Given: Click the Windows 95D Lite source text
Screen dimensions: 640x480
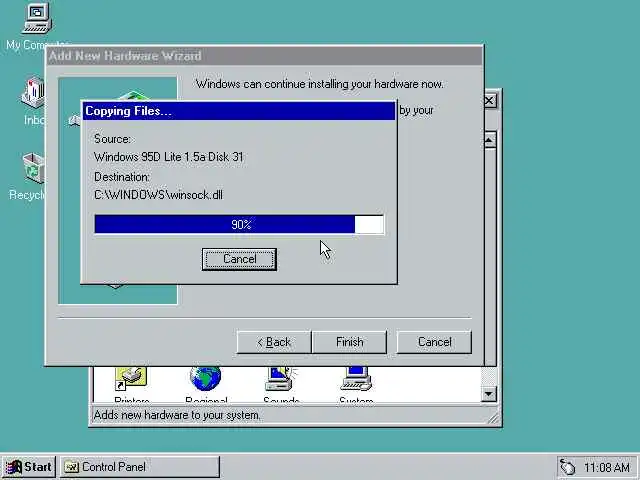Looking at the screenshot, I should point(169,157).
